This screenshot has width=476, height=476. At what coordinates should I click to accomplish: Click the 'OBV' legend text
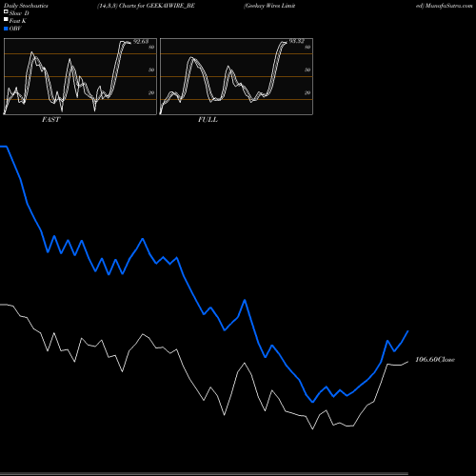[15, 29]
